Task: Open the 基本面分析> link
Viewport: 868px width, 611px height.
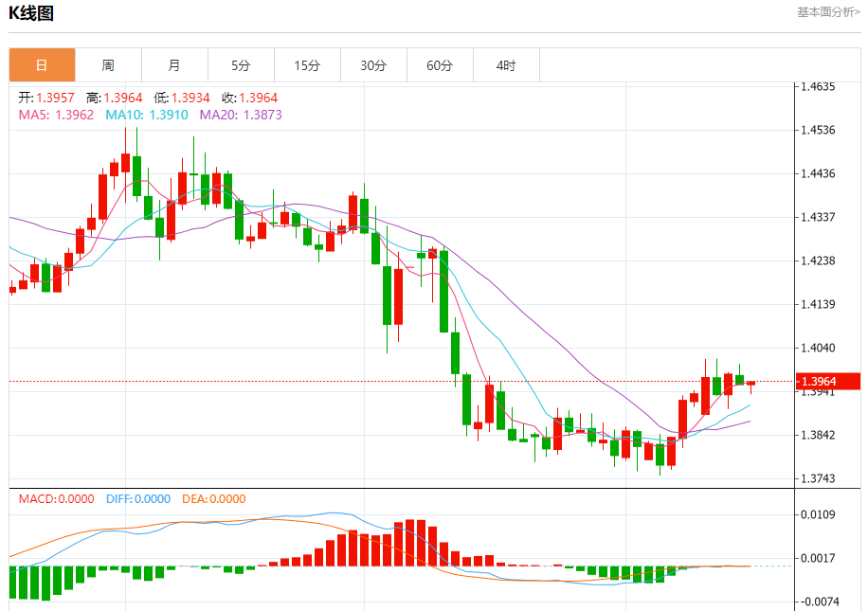Action: [828, 12]
